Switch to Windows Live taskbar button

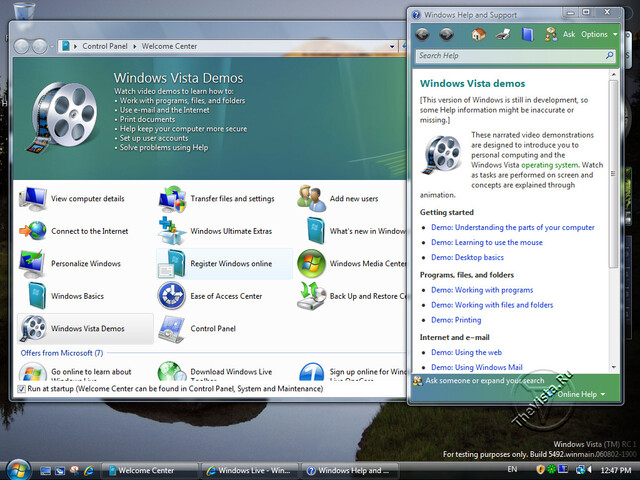(250, 471)
